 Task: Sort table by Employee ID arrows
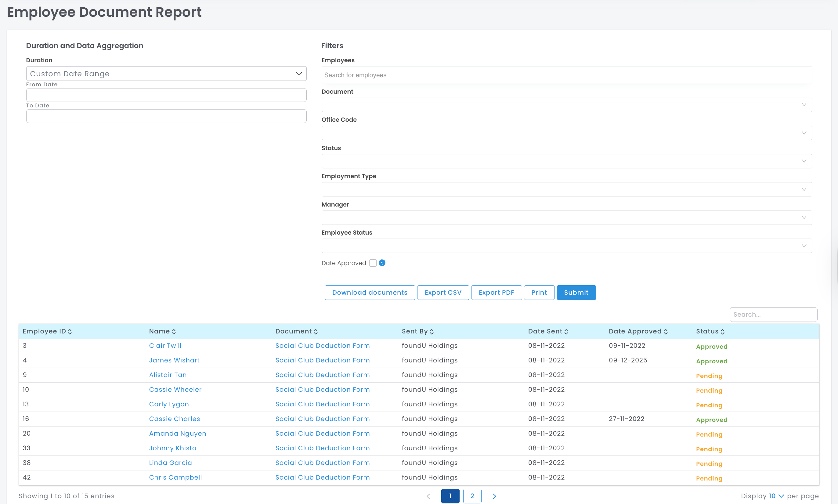click(70, 332)
